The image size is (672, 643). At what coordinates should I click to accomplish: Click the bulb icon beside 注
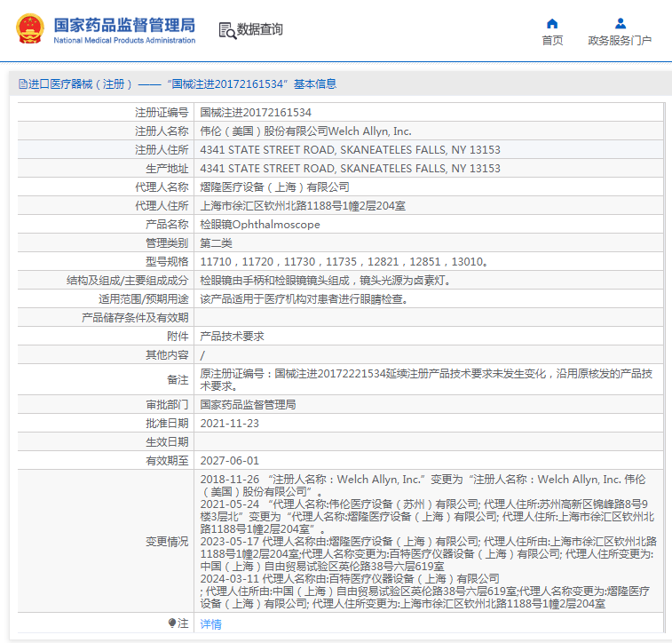(172, 623)
